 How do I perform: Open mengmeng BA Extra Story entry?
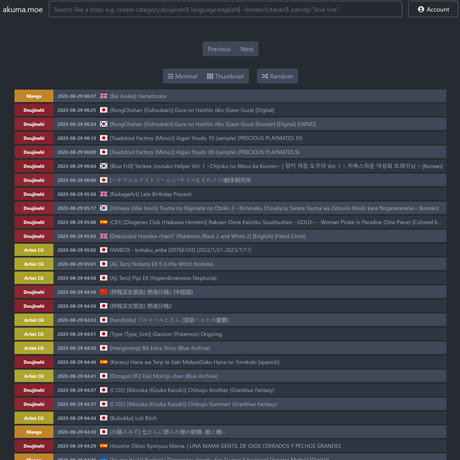click(x=160, y=348)
